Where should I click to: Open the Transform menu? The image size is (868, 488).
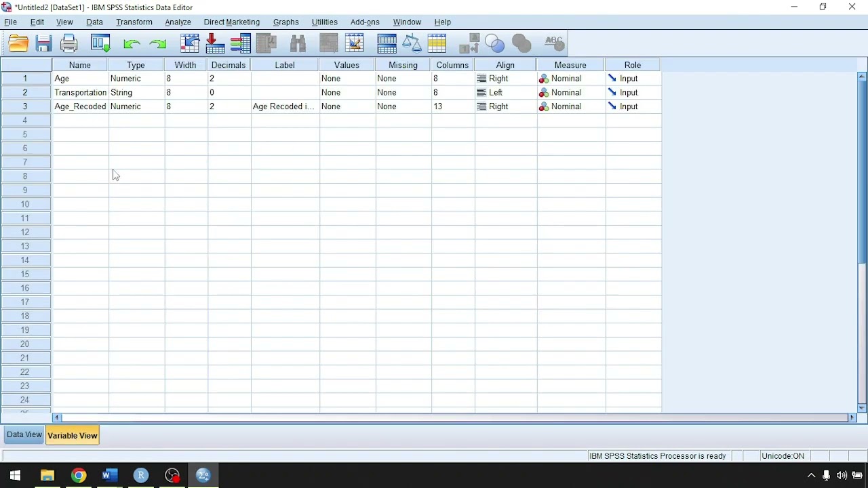134,22
